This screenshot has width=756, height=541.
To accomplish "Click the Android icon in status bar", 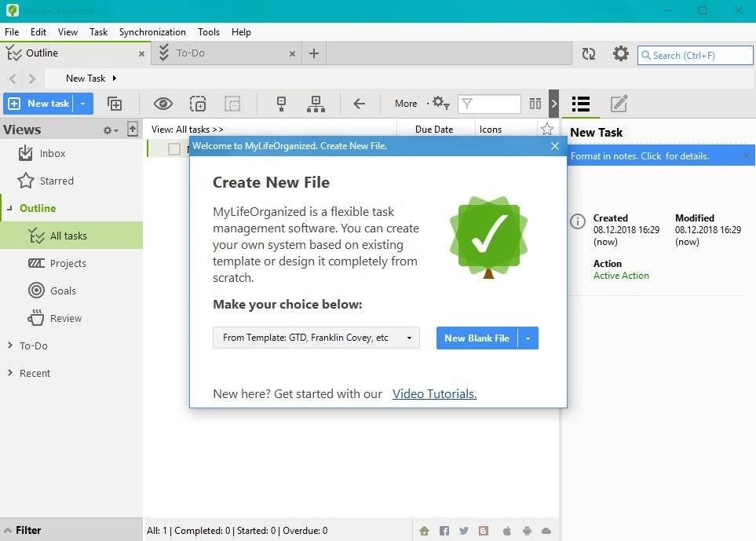I will tap(527, 531).
